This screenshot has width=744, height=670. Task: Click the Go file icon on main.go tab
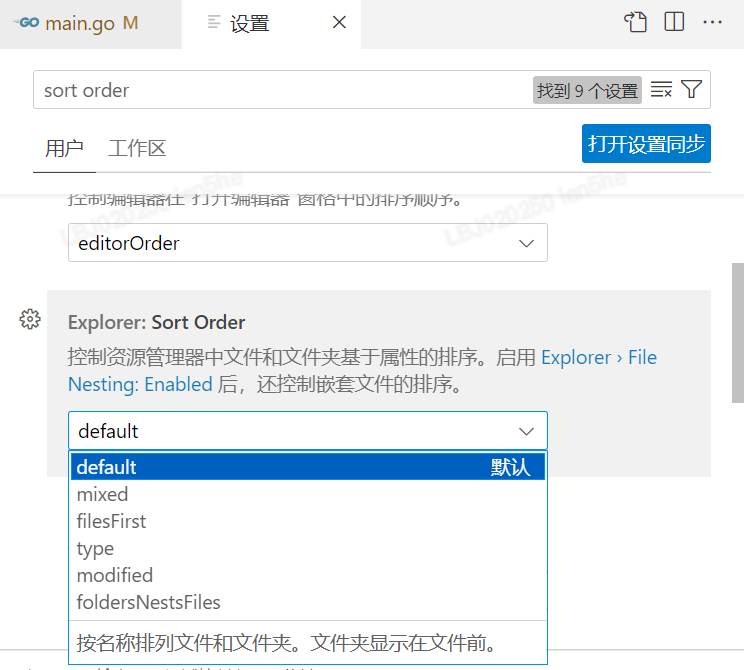tap(26, 23)
